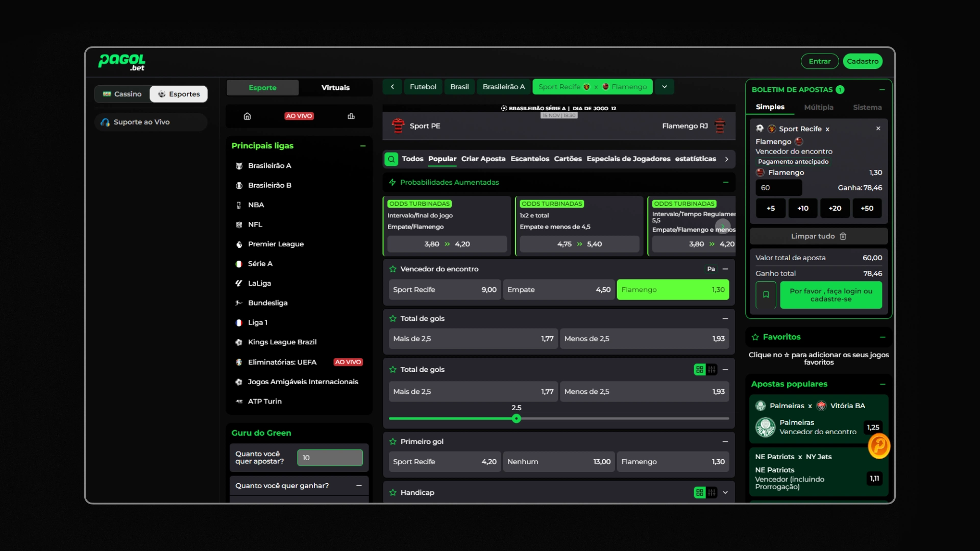Screen dimensions: 980x551
Task: Open the statistics bar-chart icon
Action: click(351, 116)
